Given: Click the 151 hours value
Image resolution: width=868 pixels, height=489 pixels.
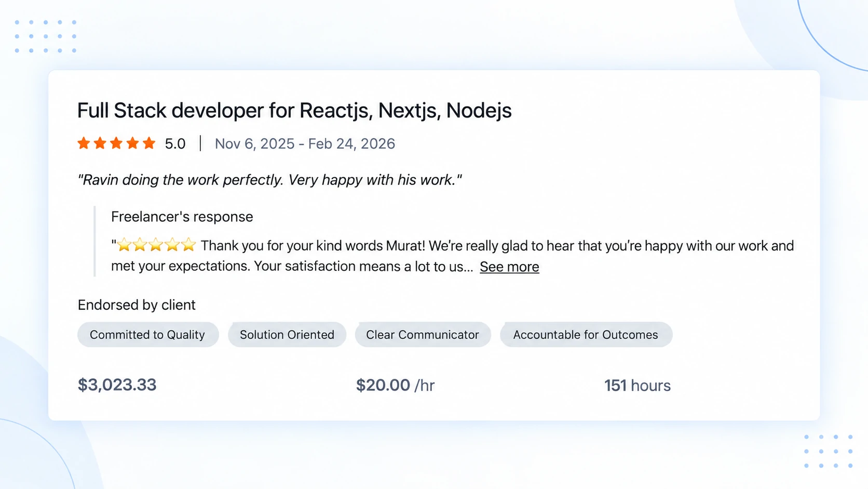Looking at the screenshot, I should (638, 386).
